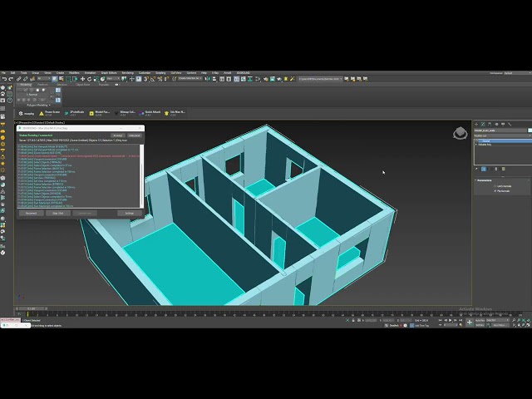
Task: Open the Edit menu
Action: pos(12,72)
